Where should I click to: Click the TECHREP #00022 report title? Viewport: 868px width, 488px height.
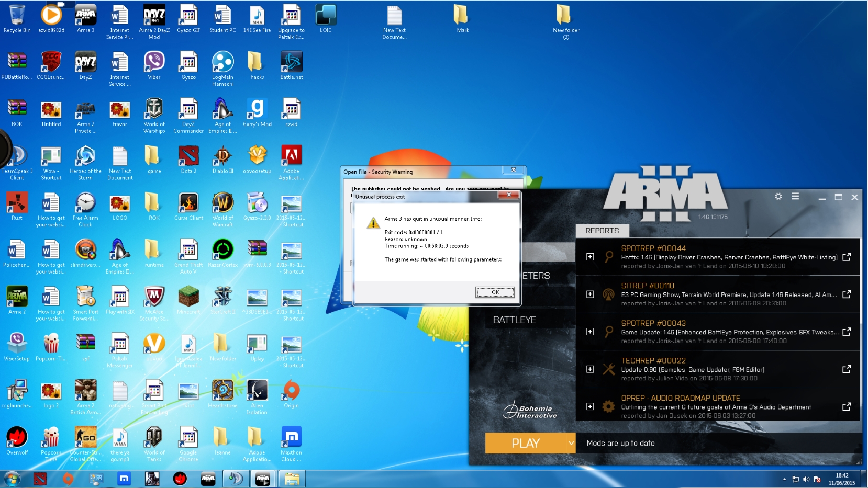pos(653,361)
